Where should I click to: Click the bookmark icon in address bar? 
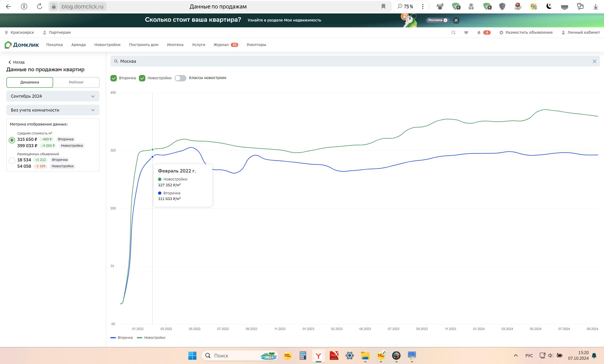pos(383,6)
